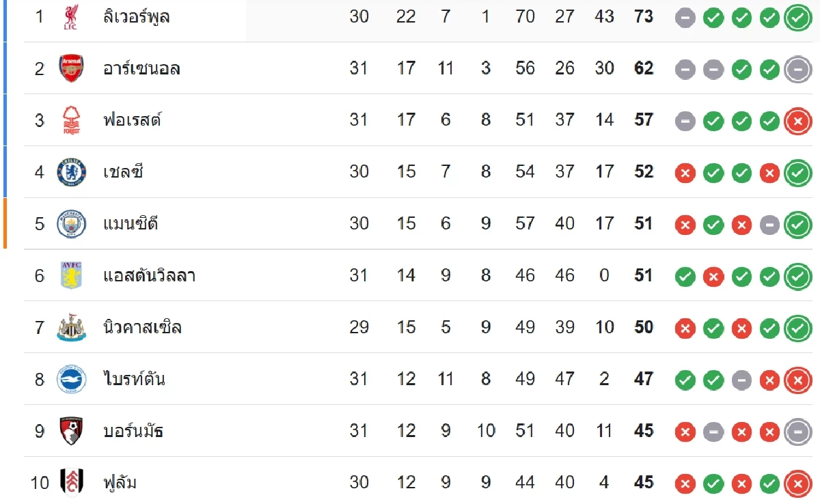
Task: Open the Brighton seagull badge
Action: coord(71,379)
